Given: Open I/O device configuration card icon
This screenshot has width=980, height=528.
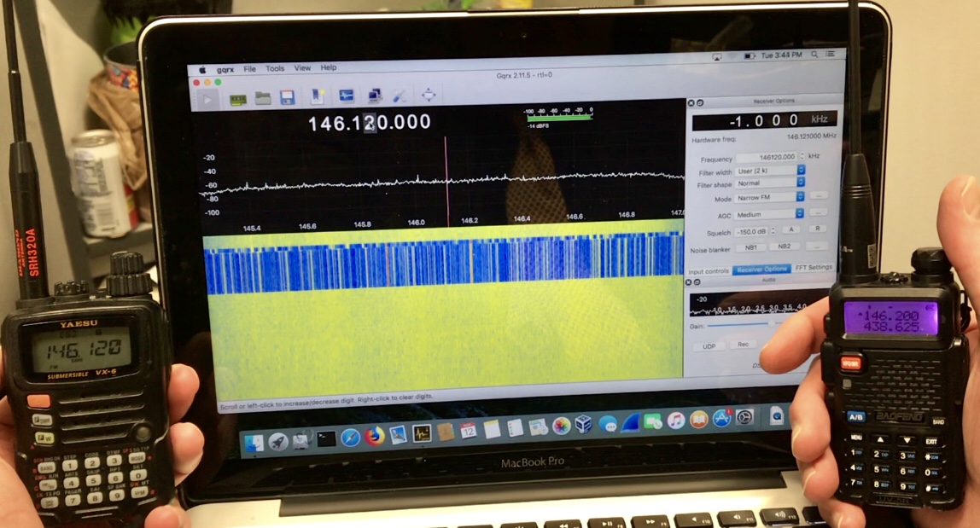Looking at the screenshot, I should 238,100.
